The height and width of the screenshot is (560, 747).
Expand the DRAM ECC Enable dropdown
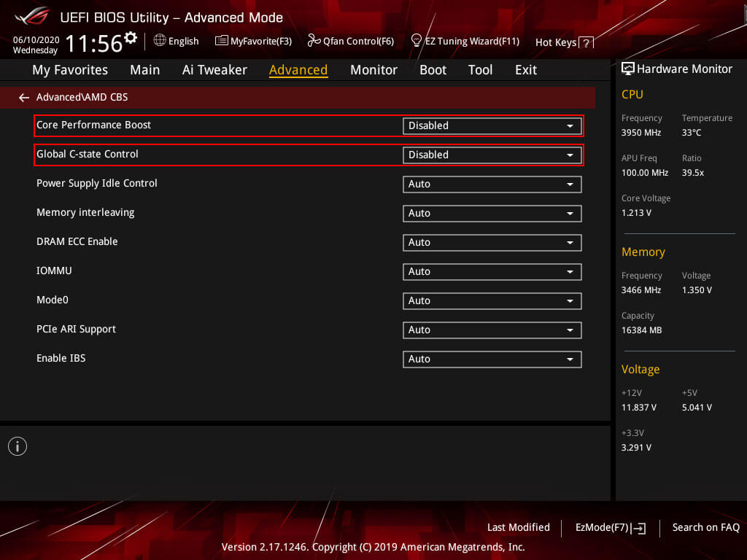(x=492, y=242)
